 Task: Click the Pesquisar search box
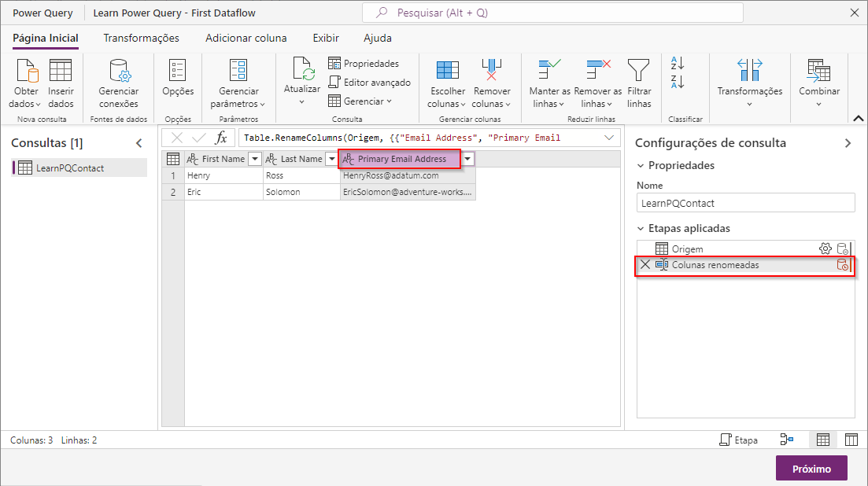[x=552, y=13]
